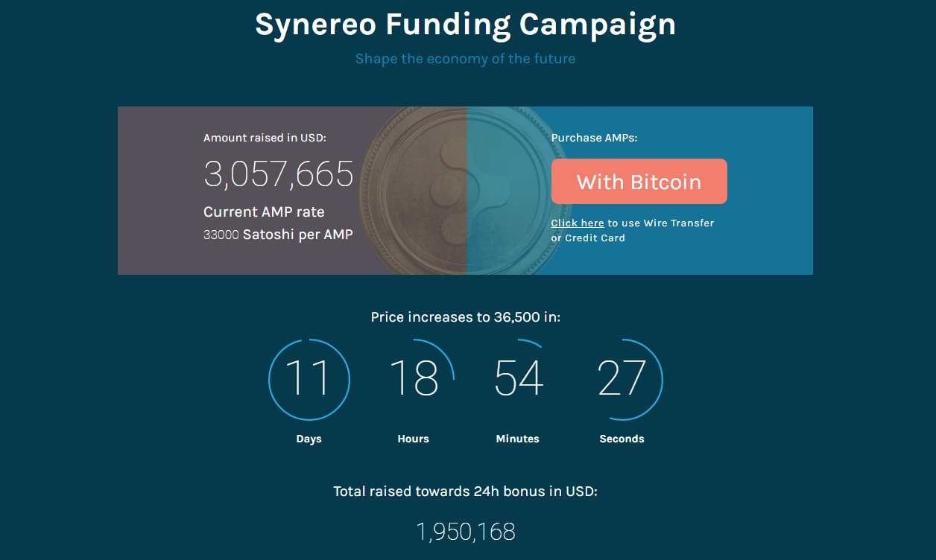The width and height of the screenshot is (936, 560).
Task: Click the Amount raised in USD label
Action: [265, 138]
